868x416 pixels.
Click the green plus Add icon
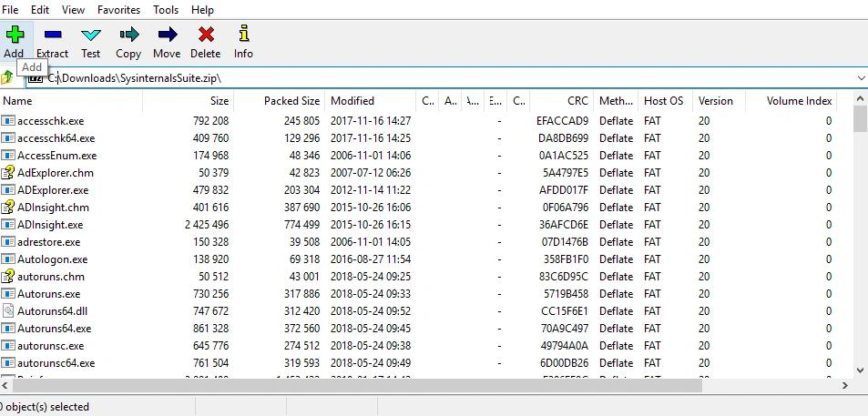click(15, 35)
